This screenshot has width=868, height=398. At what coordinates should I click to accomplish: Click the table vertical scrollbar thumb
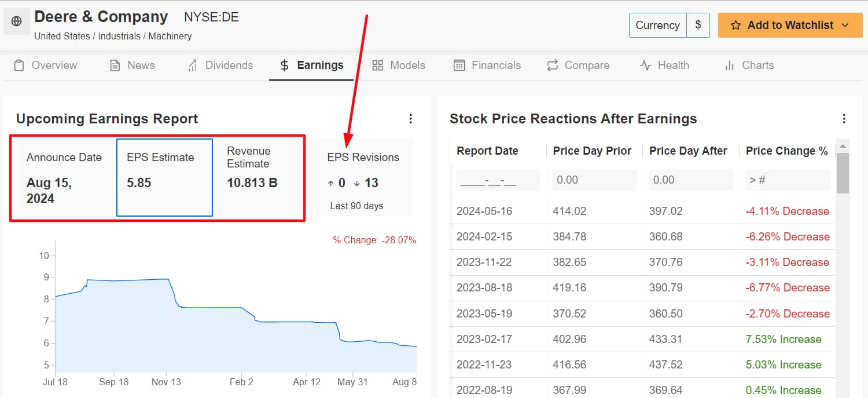tap(843, 173)
